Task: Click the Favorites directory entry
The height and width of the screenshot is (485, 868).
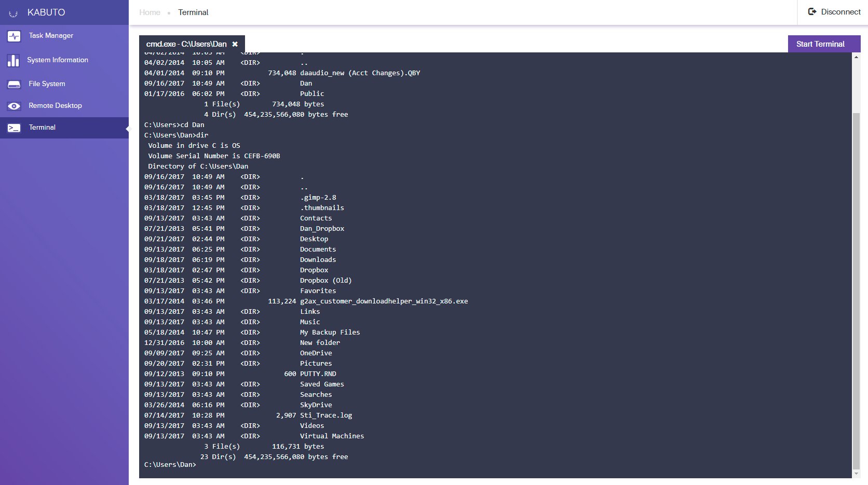Action: point(318,291)
